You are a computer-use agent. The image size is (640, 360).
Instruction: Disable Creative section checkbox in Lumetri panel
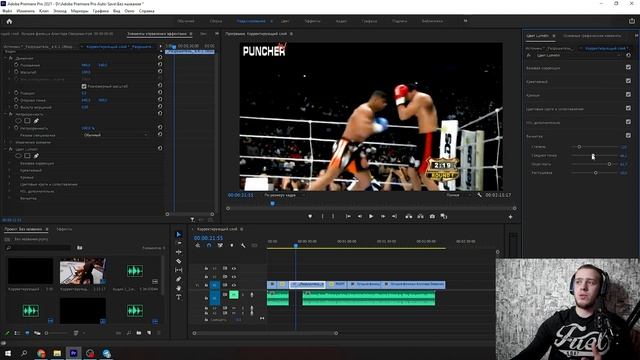pos(628,81)
